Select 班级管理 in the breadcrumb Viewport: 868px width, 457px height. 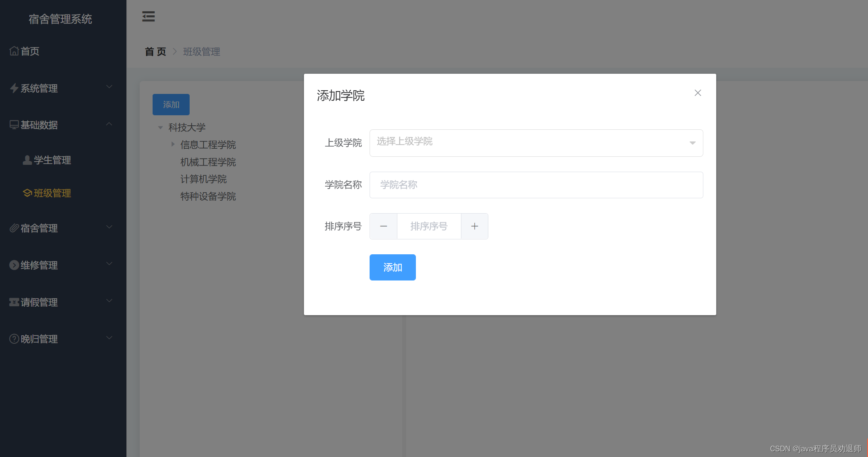point(201,52)
